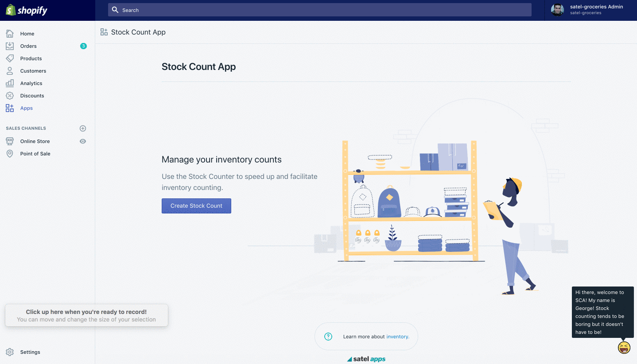Click the orders count badge showing 3
This screenshot has width=637, height=364.
[83, 46]
